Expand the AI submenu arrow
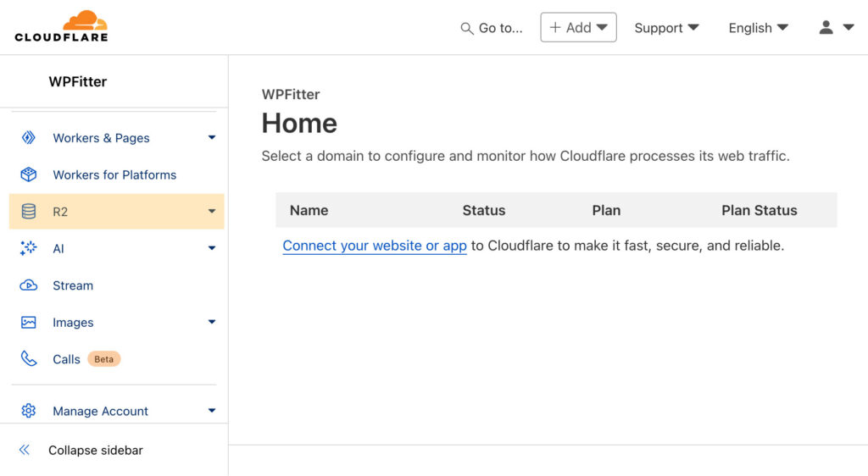Screen dimensions: 868x476 click(x=212, y=248)
